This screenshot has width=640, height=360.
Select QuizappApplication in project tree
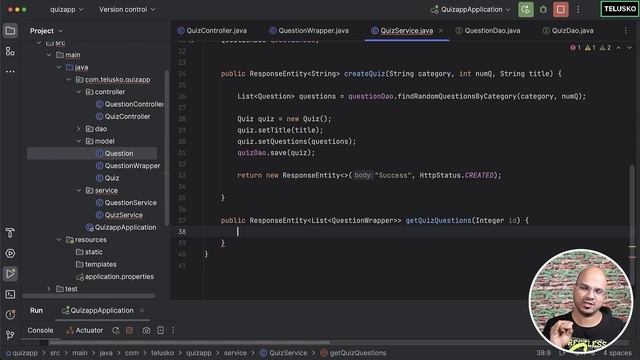121,227
